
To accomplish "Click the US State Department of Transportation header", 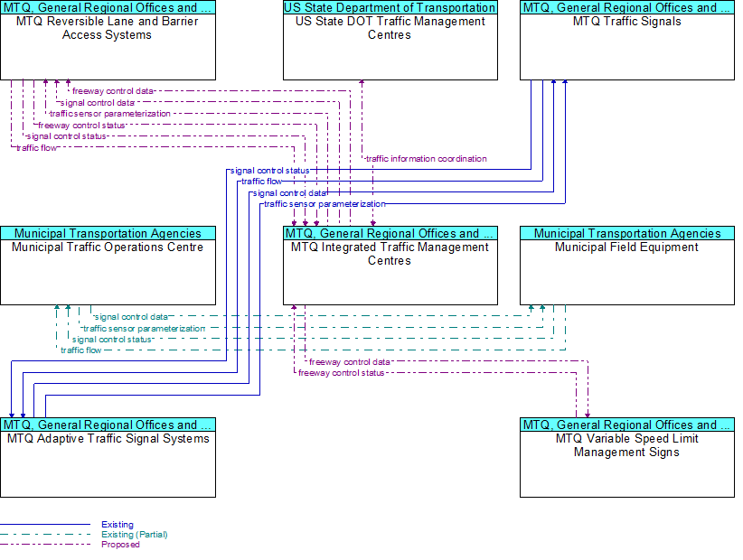I will click(390, 7).
